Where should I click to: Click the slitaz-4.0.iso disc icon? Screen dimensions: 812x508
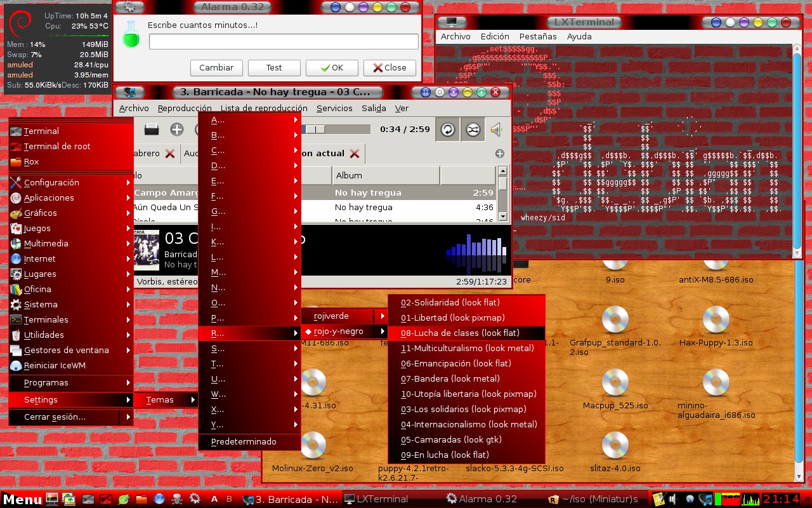615,445
